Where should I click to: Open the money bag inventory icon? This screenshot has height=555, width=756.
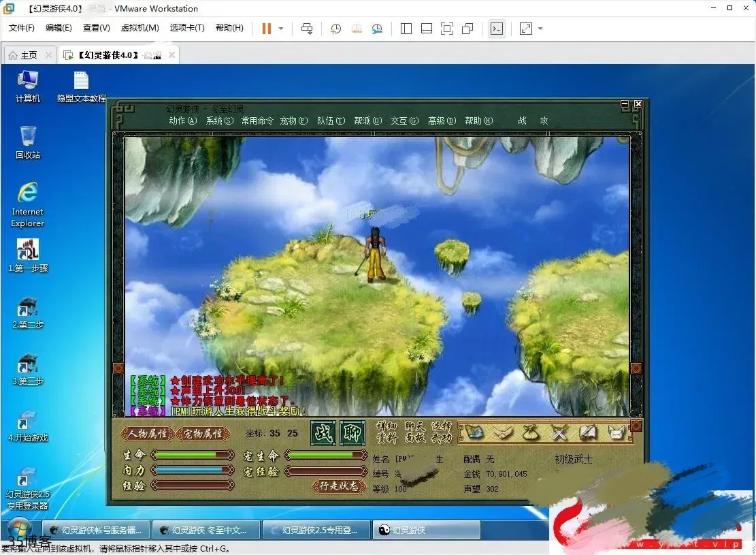[530, 432]
